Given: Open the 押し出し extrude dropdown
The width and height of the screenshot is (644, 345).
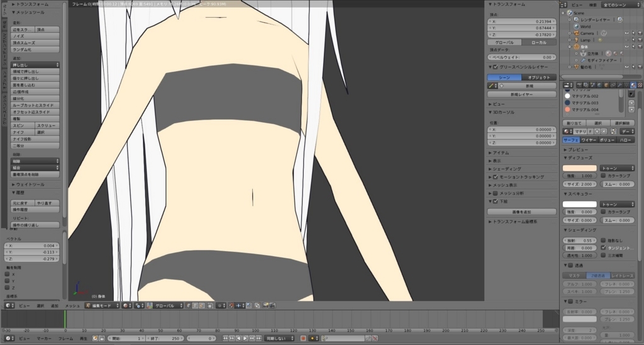Looking at the screenshot, I should [x=35, y=65].
